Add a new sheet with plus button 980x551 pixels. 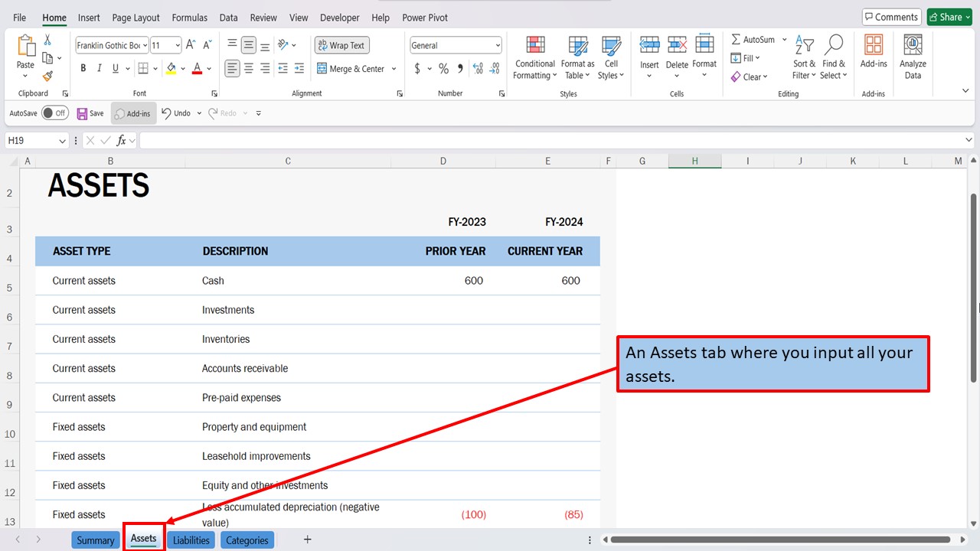coord(307,540)
